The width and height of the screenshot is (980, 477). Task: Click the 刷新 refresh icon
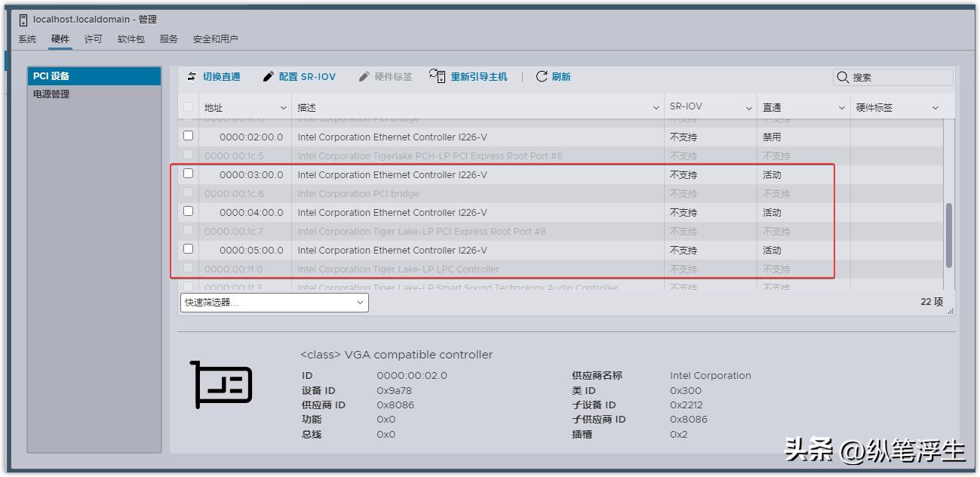click(x=542, y=76)
